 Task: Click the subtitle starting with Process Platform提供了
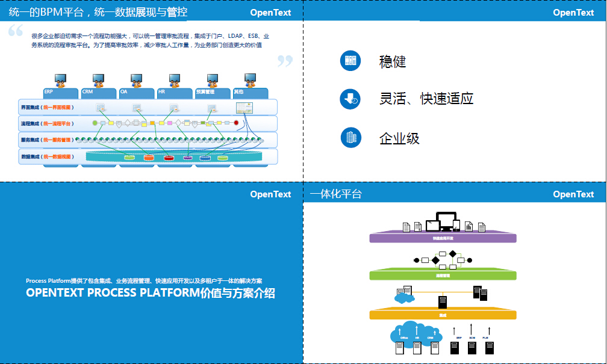coord(144,281)
